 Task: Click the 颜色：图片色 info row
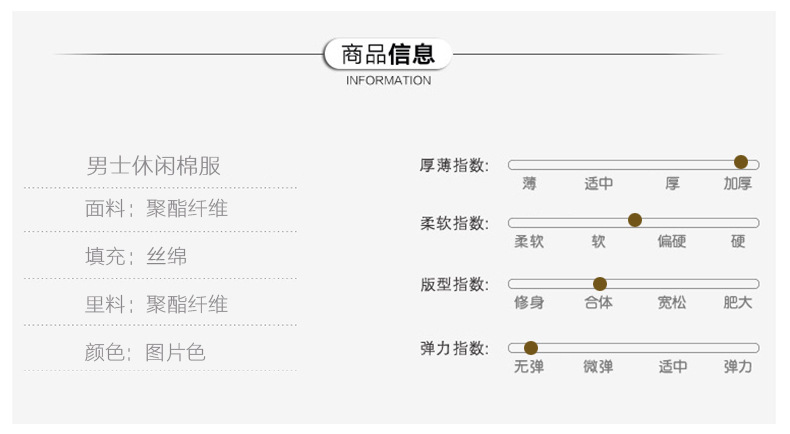point(145,352)
